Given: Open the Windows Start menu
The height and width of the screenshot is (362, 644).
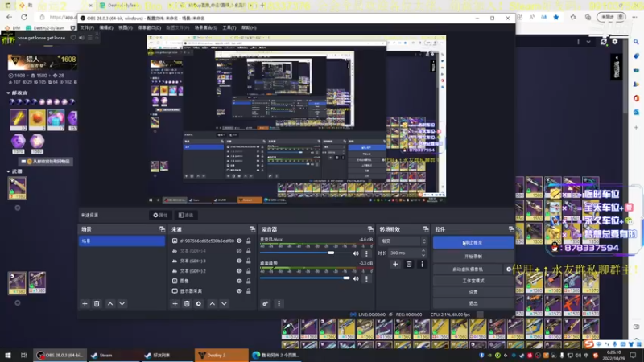Looking at the screenshot, I should coord(8,355).
